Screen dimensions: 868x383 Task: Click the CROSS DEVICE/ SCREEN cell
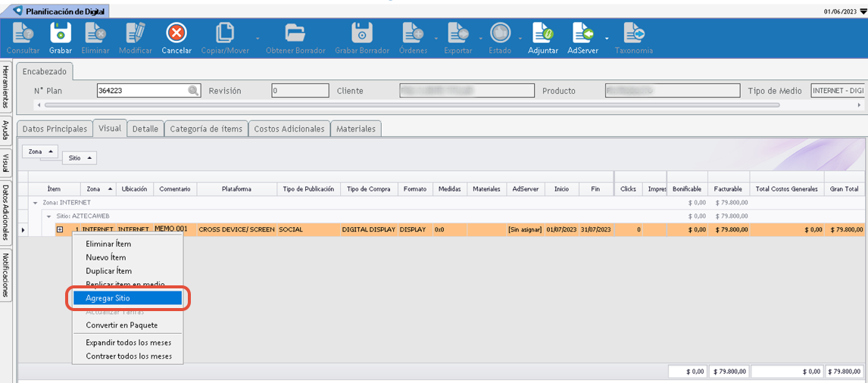coord(237,229)
